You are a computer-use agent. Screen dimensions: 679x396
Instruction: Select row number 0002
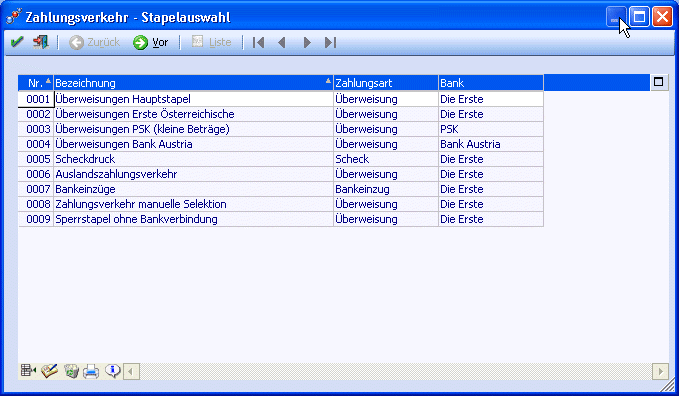[x=36, y=114]
